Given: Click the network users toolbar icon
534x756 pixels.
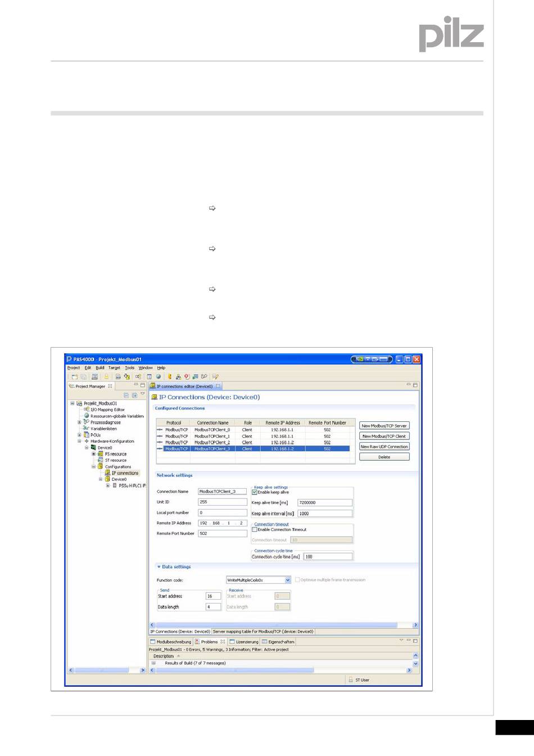Looking at the screenshot, I should tap(178, 376).
